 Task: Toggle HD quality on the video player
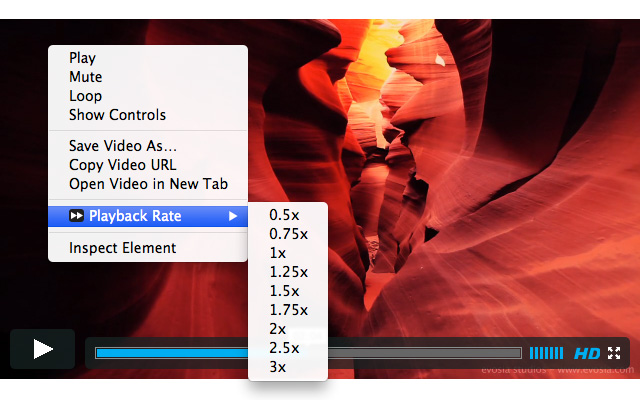587,353
